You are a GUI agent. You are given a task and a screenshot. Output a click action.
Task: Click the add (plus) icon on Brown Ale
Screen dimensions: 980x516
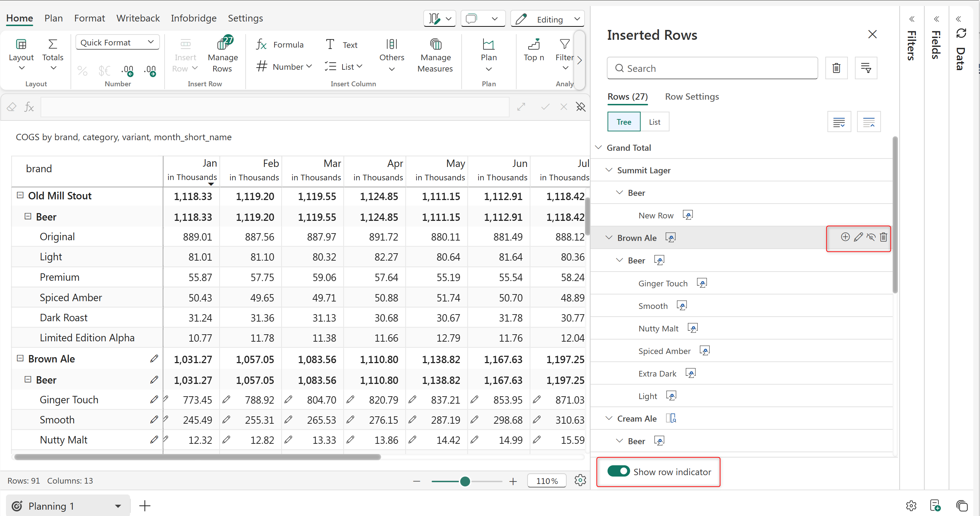tap(845, 237)
